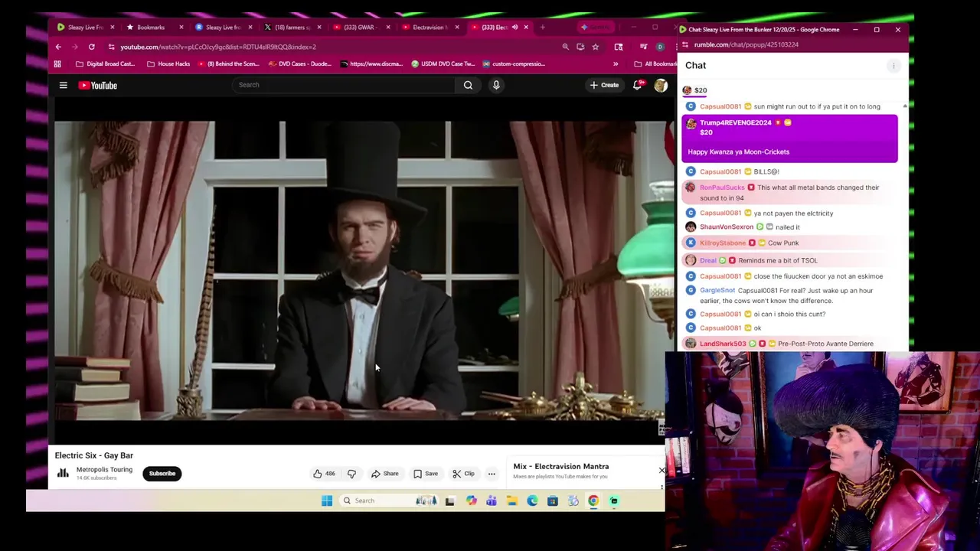This screenshot has height=551, width=980.
Task: Go to YouTube home via logo
Action: pyautogui.click(x=98, y=86)
